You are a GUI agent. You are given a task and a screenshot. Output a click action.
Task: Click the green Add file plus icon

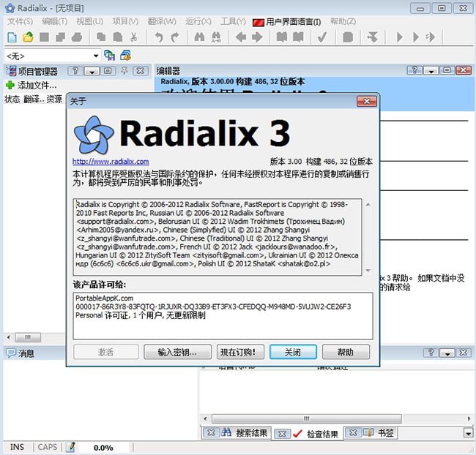tap(10, 86)
